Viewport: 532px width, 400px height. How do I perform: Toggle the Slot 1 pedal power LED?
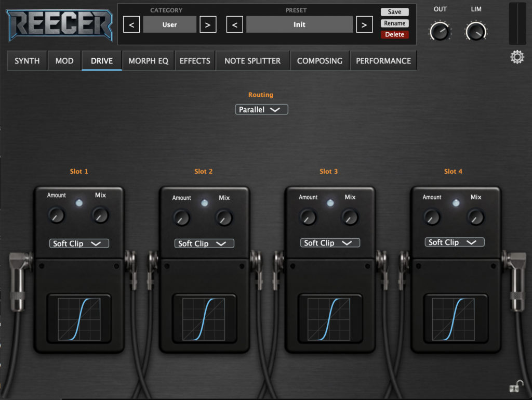click(78, 203)
